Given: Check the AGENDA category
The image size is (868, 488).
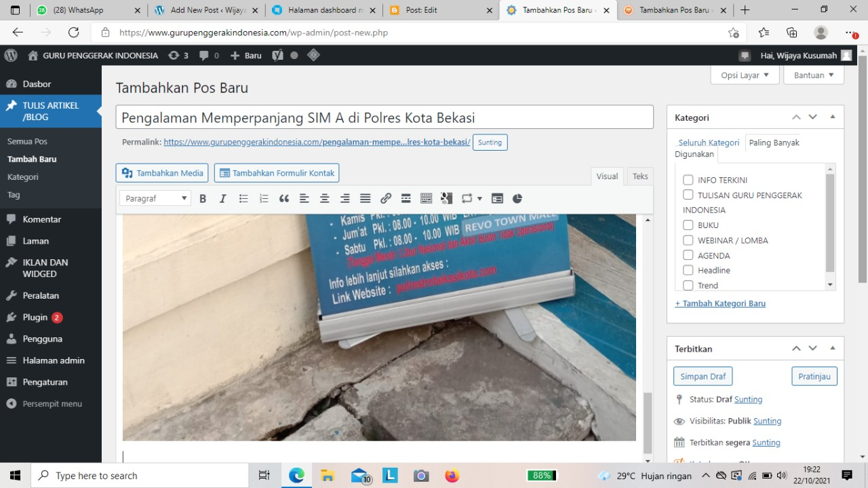Looking at the screenshot, I should [x=688, y=255].
